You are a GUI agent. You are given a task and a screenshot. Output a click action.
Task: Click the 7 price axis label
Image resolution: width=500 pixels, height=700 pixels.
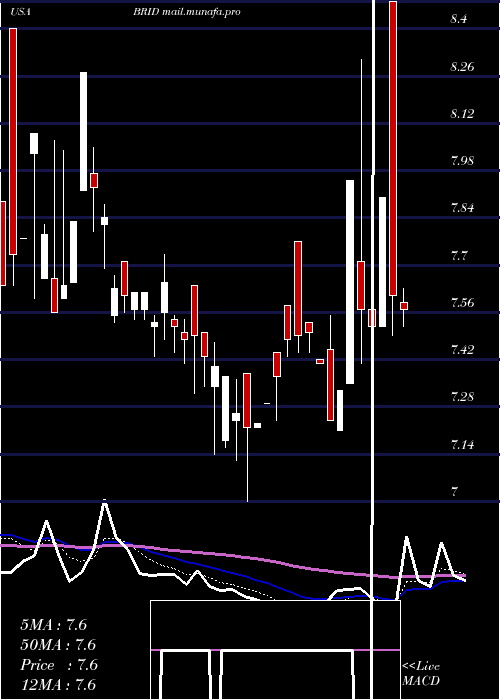pyautogui.click(x=454, y=492)
